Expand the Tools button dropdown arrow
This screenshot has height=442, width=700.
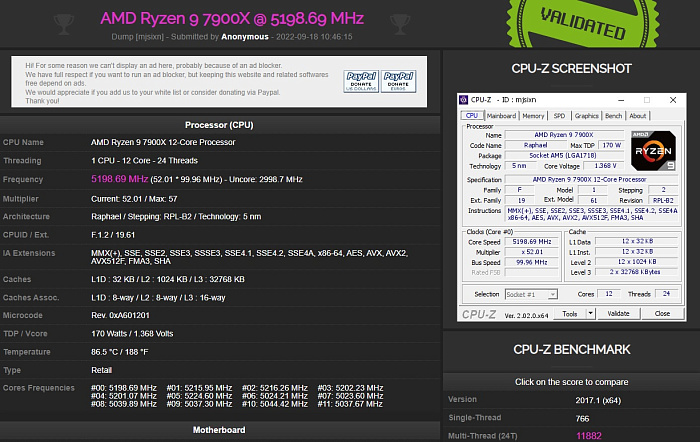591,313
